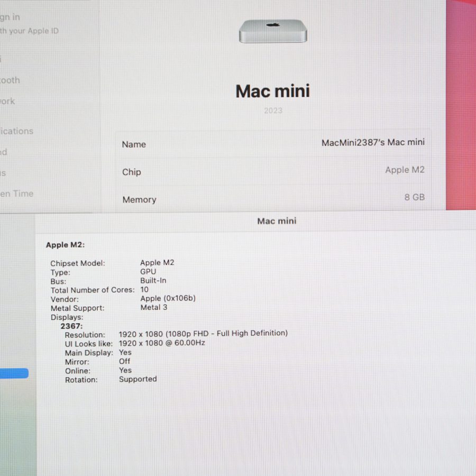476x476 pixels.
Task: Select the 8 GB memory value
Action: [x=414, y=197]
